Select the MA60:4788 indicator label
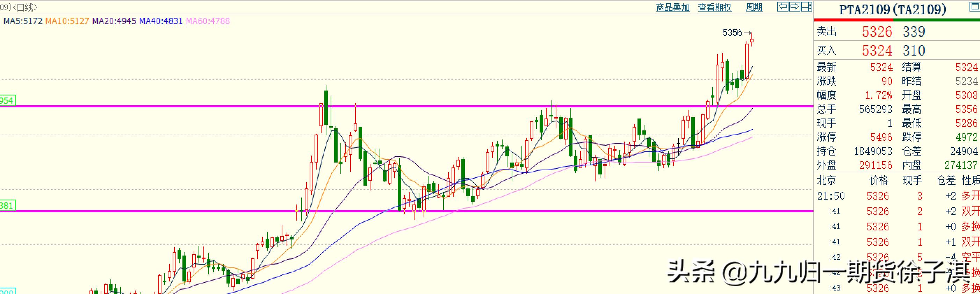The width and height of the screenshot is (980, 294). coord(208,21)
